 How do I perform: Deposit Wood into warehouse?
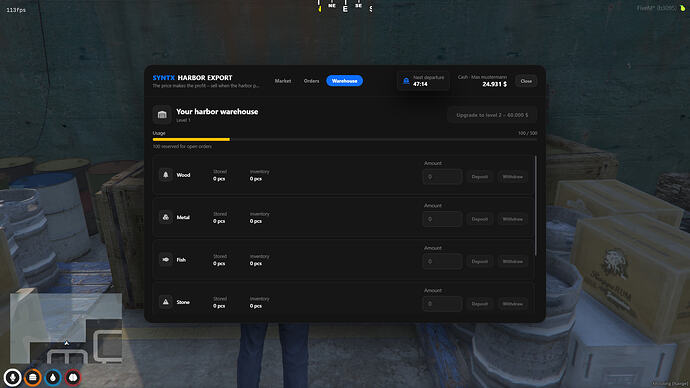(x=480, y=177)
